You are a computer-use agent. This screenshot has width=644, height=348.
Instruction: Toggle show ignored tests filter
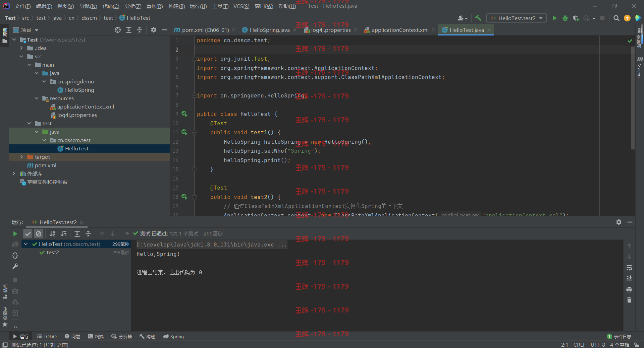[39, 234]
